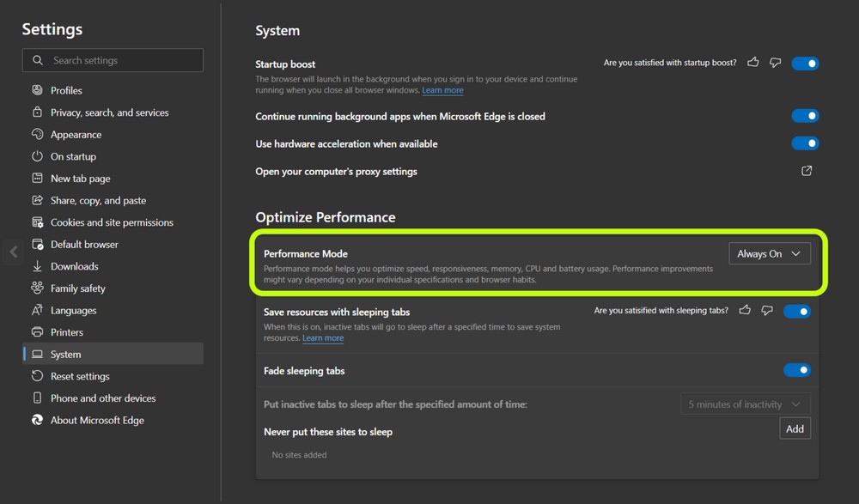This screenshot has height=504, width=859.
Task: Open proxy settings external link icon
Action: tap(807, 171)
